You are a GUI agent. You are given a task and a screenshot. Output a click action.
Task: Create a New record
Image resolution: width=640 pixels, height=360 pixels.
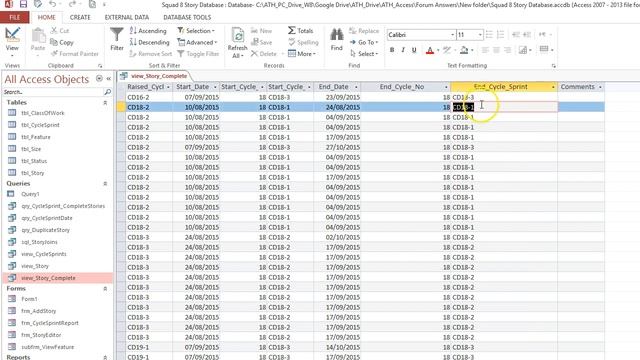coord(261,31)
